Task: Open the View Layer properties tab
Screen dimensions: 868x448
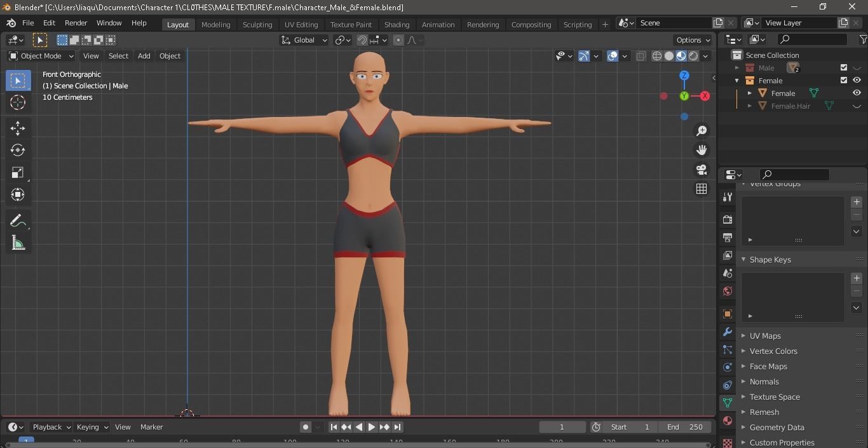Action: click(728, 255)
